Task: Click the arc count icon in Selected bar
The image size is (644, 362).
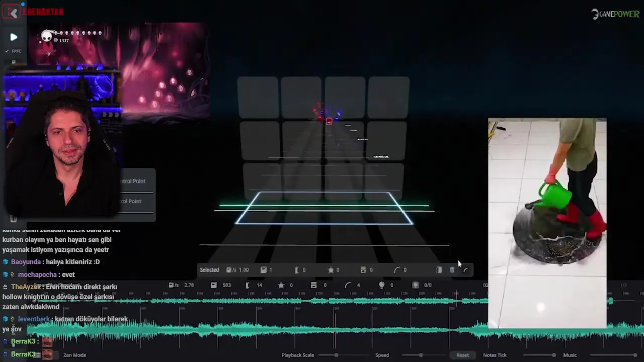Action: (x=397, y=270)
